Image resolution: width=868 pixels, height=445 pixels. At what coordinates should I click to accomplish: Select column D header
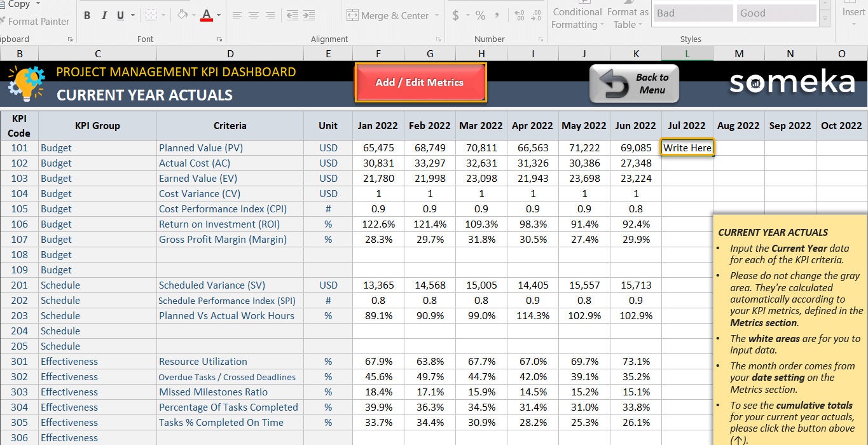[230, 53]
